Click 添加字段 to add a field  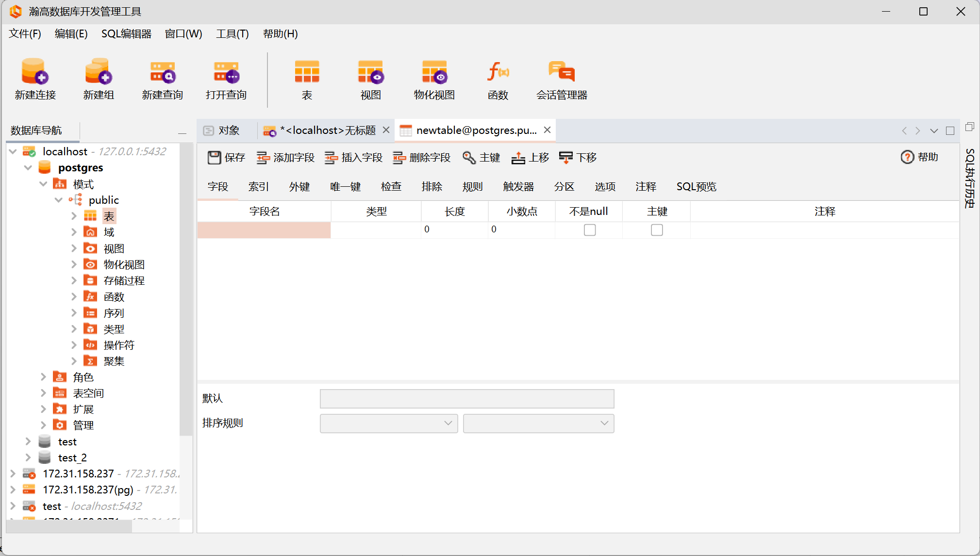tap(285, 158)
